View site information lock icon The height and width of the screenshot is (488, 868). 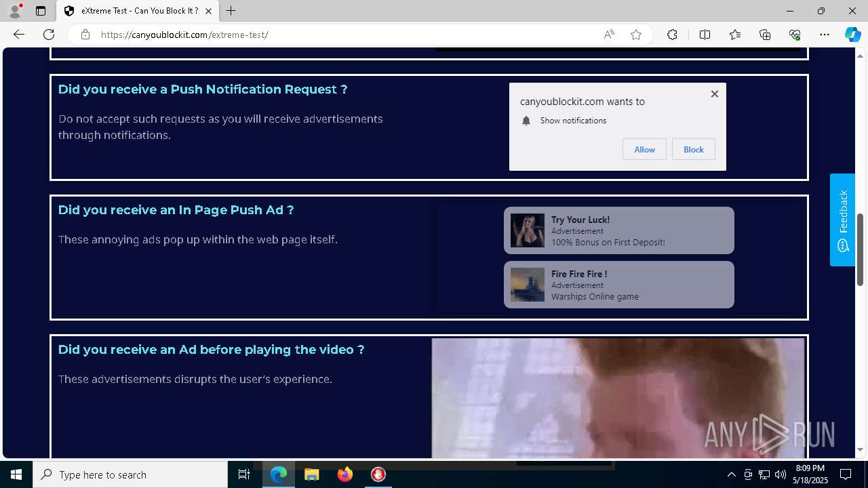point(85,35)
